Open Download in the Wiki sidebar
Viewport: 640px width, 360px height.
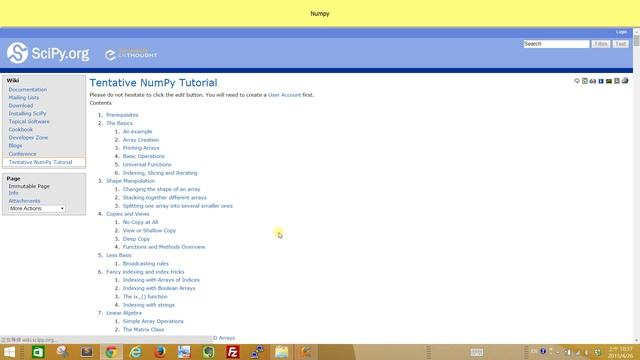[x=21, y=105]
